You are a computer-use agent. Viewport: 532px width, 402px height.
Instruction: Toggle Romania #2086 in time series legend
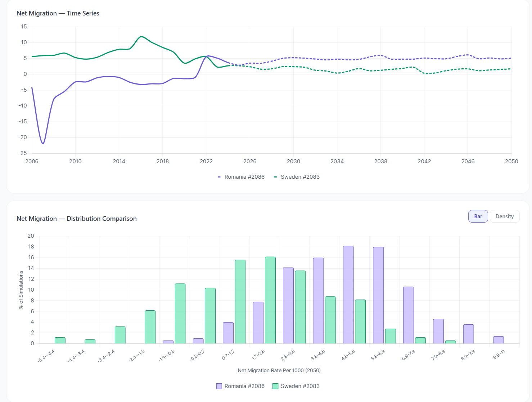(241, 177)
